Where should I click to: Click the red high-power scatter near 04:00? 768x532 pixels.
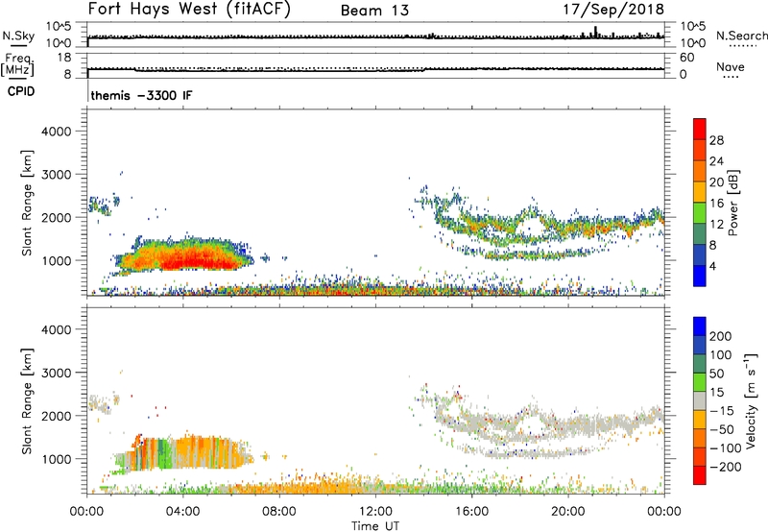tap(196, 258)
